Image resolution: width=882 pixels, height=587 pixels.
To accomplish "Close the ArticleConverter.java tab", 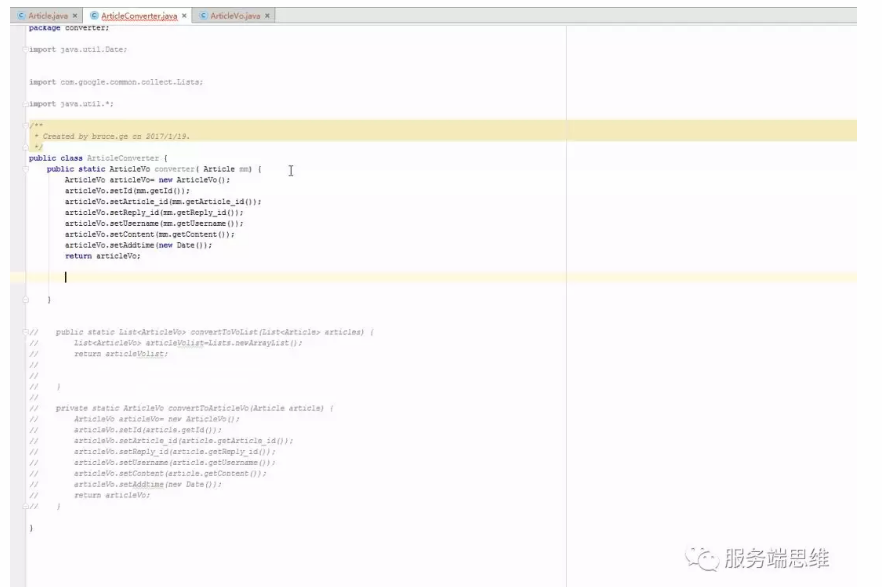I will coord(184,16).
